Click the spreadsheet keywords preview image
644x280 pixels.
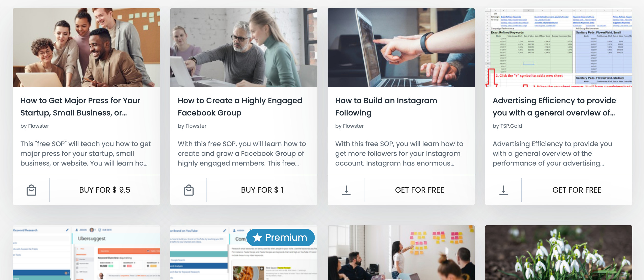(x=559, y=48)
